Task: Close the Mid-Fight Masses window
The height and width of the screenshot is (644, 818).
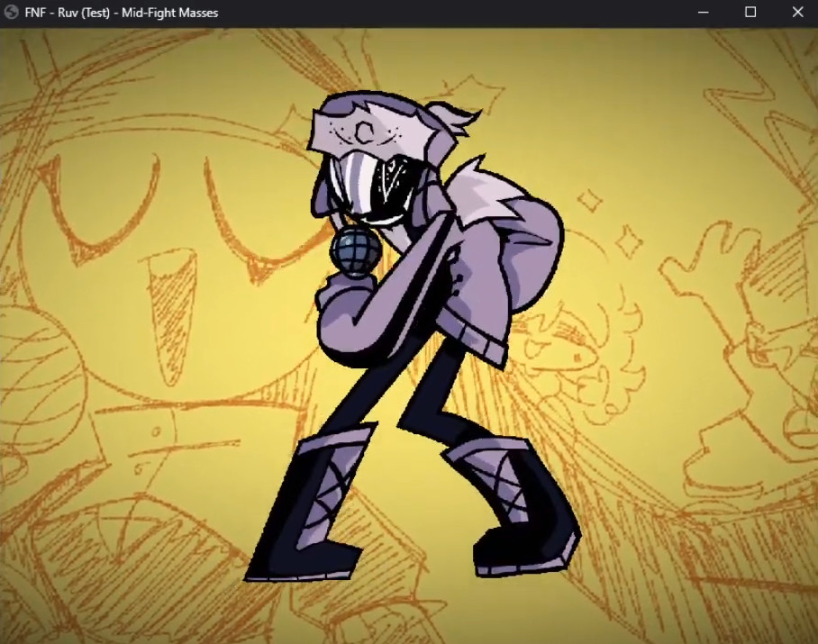Action: 797,13
